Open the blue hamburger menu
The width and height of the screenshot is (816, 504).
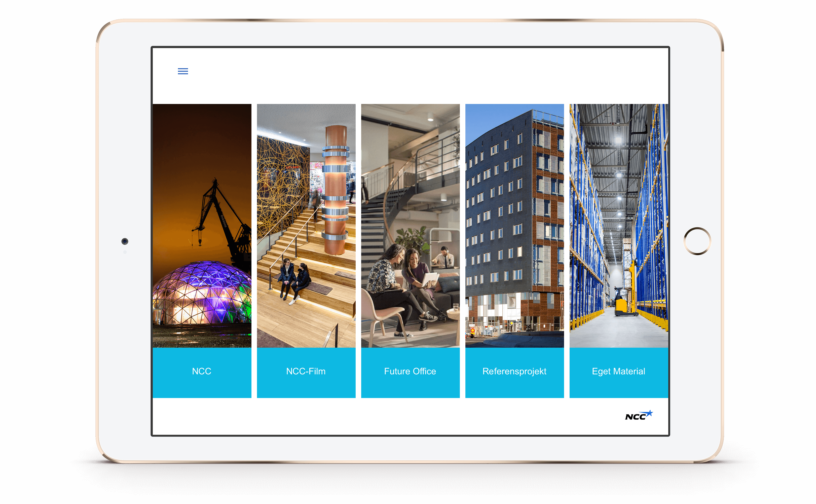click(x=183, y=71)
